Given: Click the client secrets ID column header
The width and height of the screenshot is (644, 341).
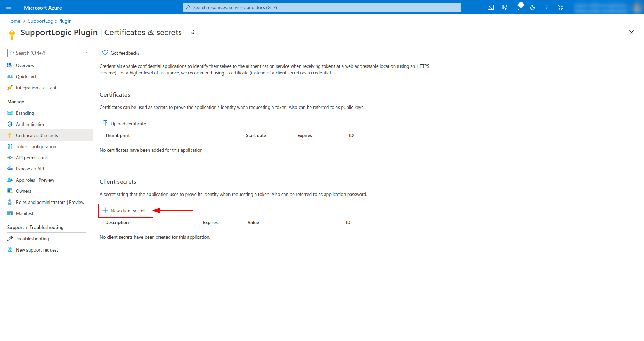Looking at the screenshot, I should point(348,222).
